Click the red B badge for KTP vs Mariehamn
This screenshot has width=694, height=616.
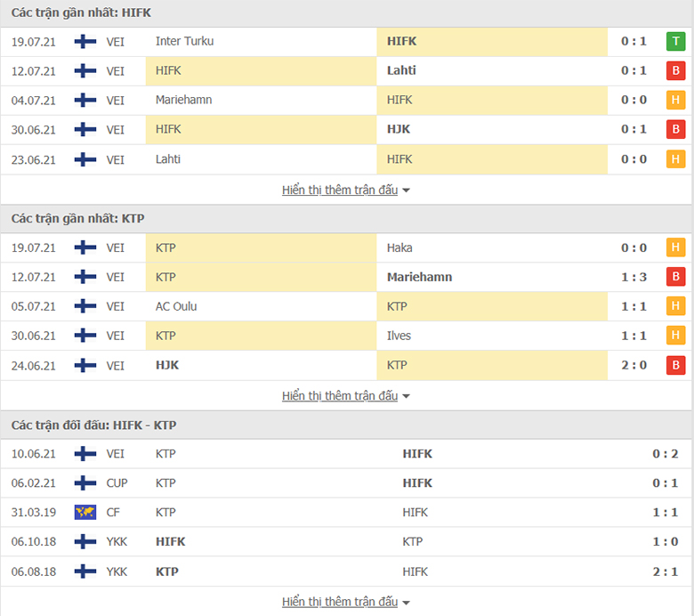tap(676, 278)
